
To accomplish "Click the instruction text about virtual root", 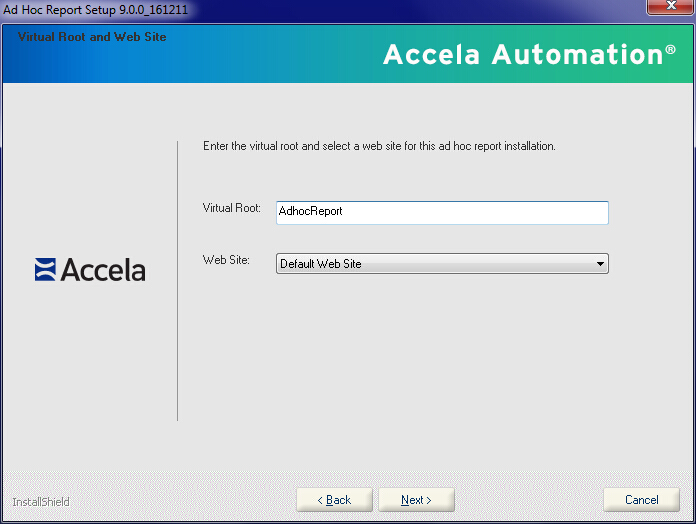I will 378,146.
